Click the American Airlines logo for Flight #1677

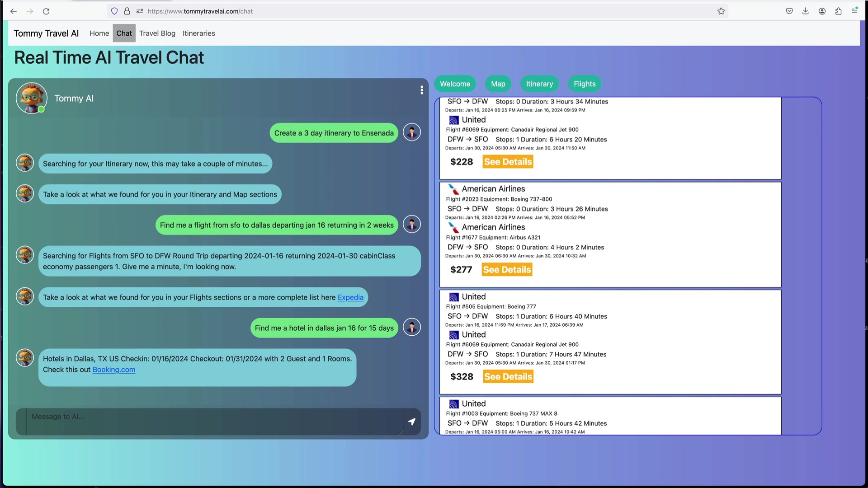tap(453, 227)
